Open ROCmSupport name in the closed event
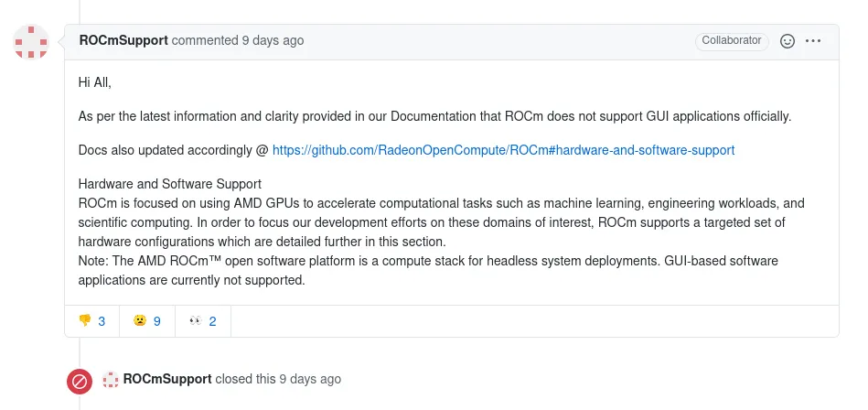868x410 pixels. pyautogui.click(x=167, y=379)
